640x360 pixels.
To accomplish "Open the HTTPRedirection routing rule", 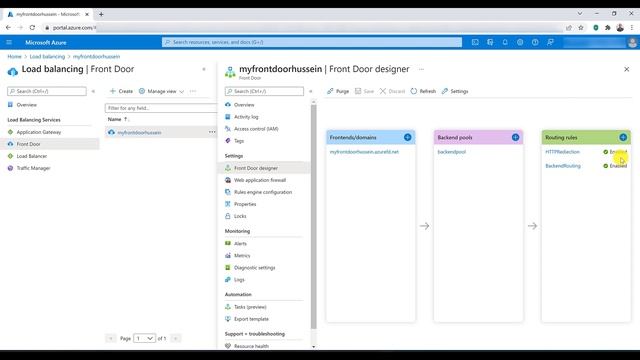I will click(x=562, y=152).
